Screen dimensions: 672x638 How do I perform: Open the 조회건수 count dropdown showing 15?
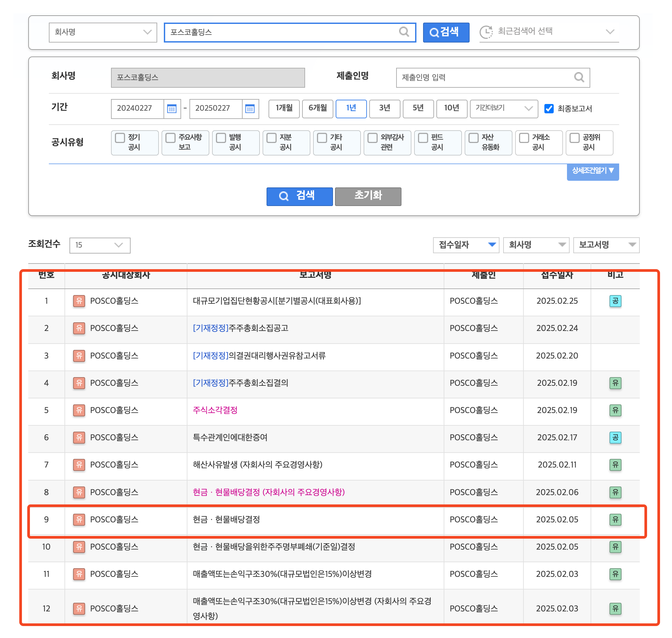click(x=100, y=245)
